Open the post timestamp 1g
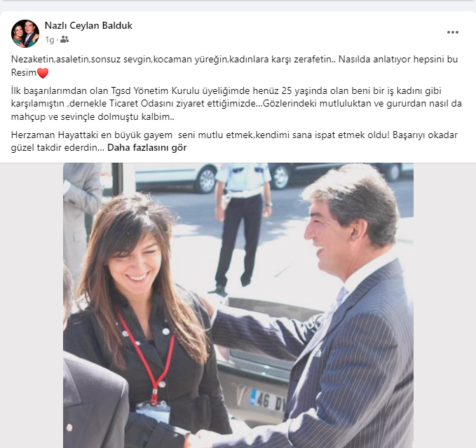Image resolution: width=476 pixels, height=448 pixels. click(50, 40)
